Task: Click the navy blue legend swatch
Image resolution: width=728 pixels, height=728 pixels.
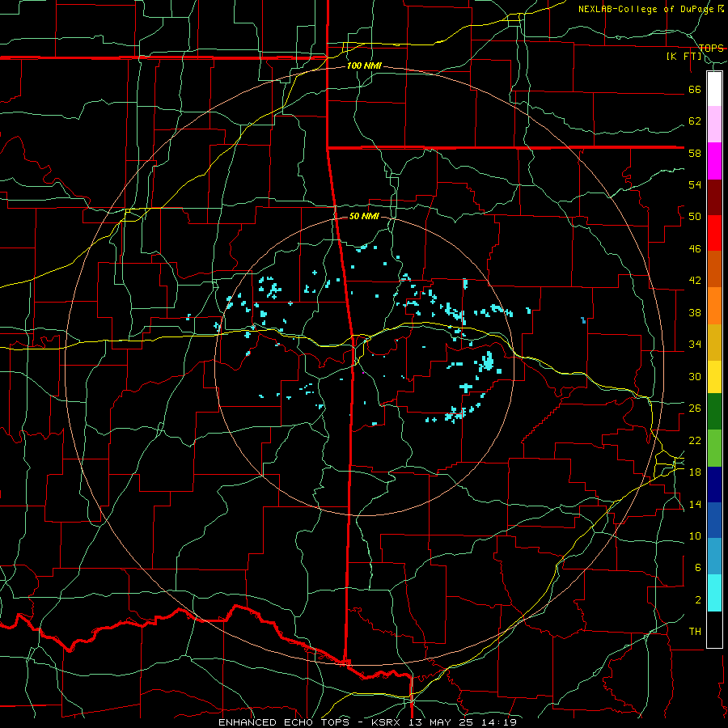Action: click(714, 485)
